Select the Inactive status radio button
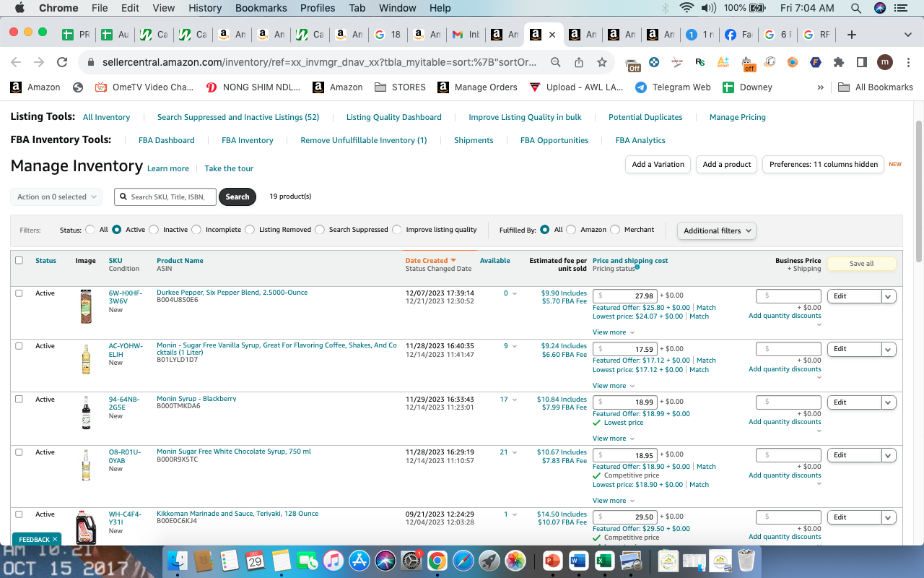The height and width of the screenshot is (578, 924). click(153, 230)
